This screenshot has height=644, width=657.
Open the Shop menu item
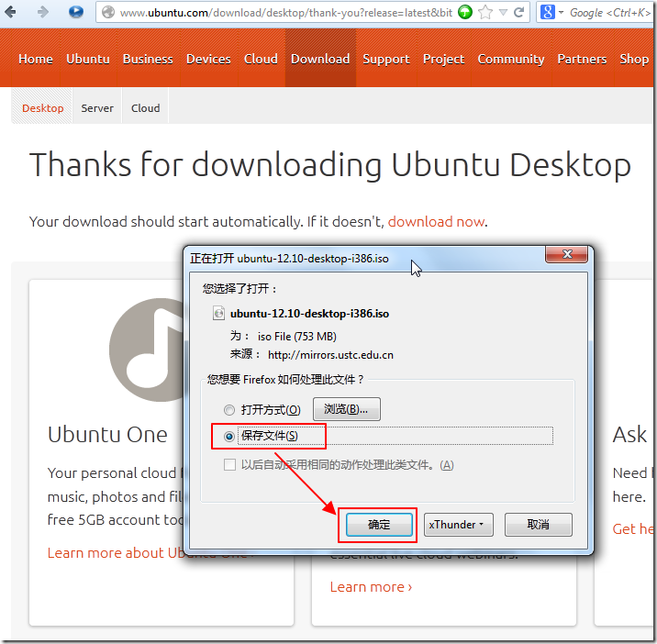[x=634, y=59]
